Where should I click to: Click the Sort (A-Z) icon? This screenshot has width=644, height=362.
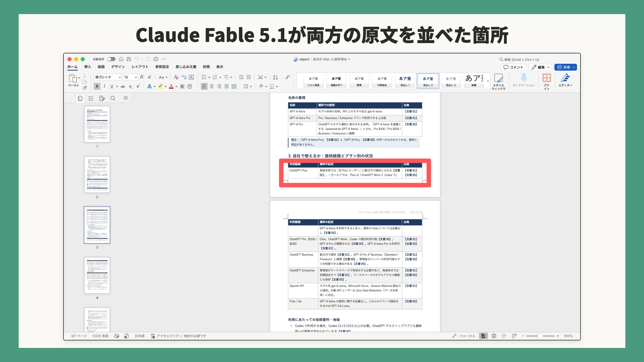[x=275, y=77]
